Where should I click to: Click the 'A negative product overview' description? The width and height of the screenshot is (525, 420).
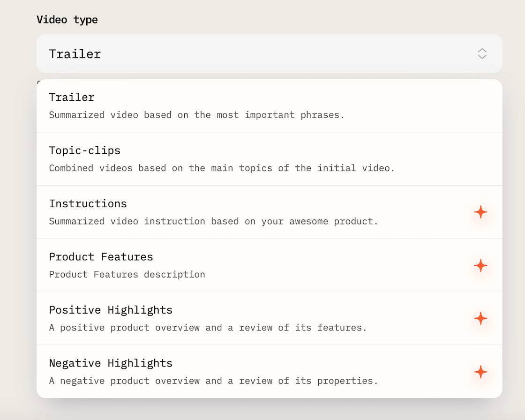(213, 381)
